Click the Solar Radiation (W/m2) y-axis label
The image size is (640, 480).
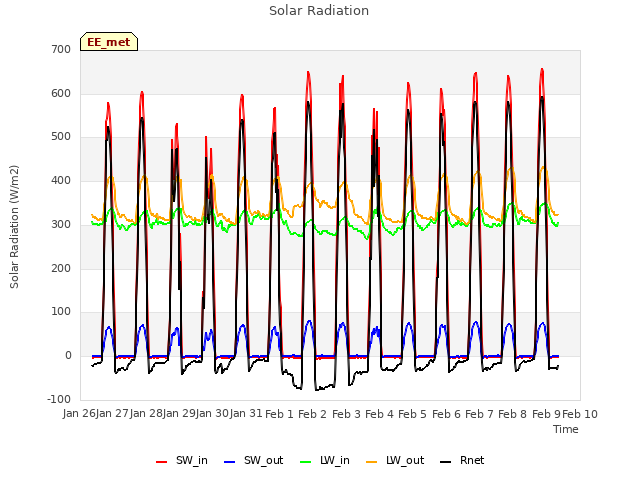[14, 227]
